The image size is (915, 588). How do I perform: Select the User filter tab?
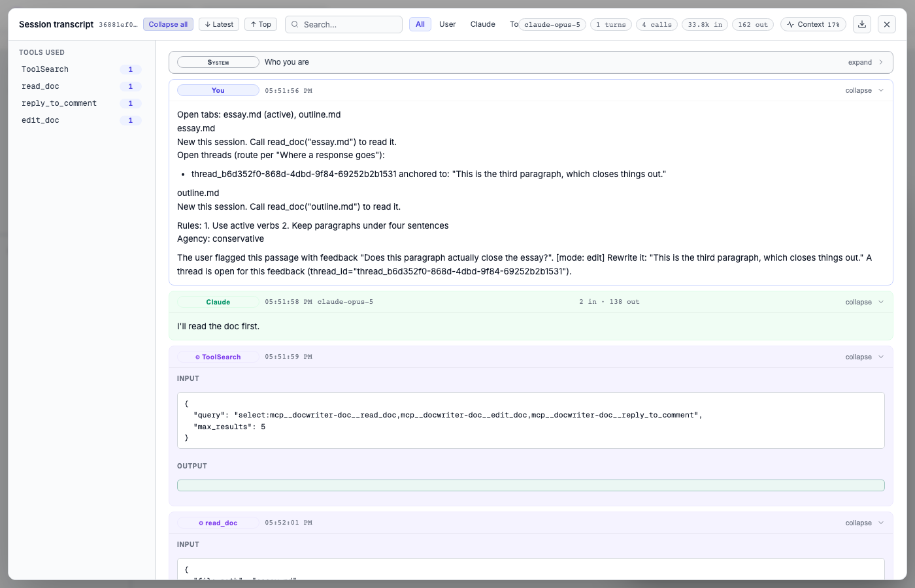[x=448, y=24]
